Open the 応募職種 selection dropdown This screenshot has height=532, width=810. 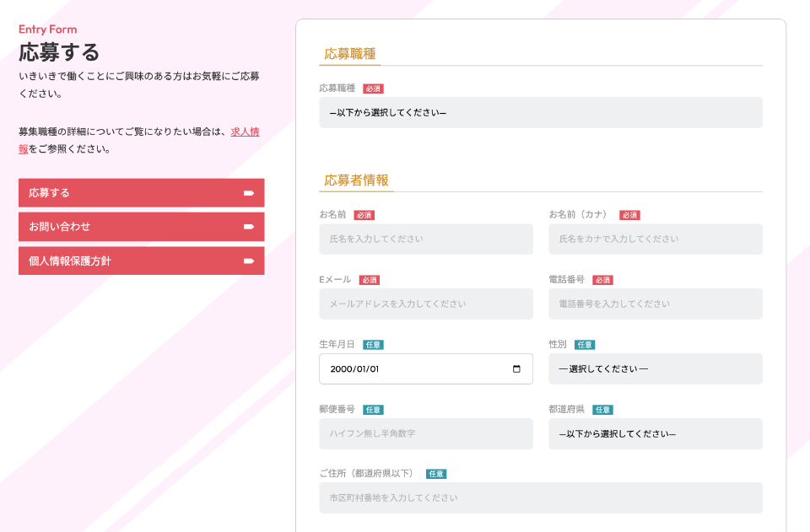(540, 113)
